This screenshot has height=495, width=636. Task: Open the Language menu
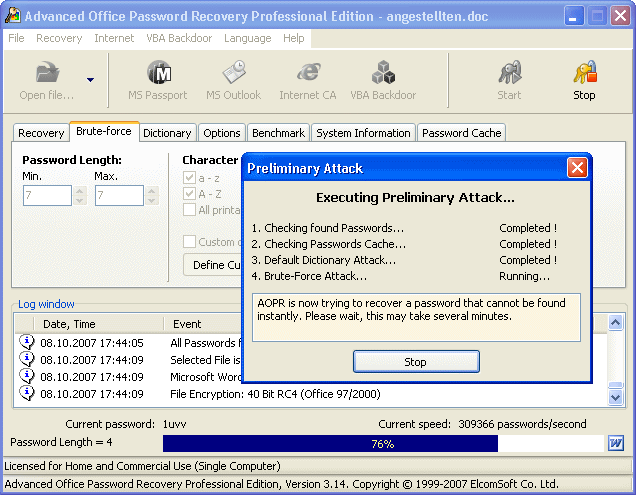click(x=247, y=38)
